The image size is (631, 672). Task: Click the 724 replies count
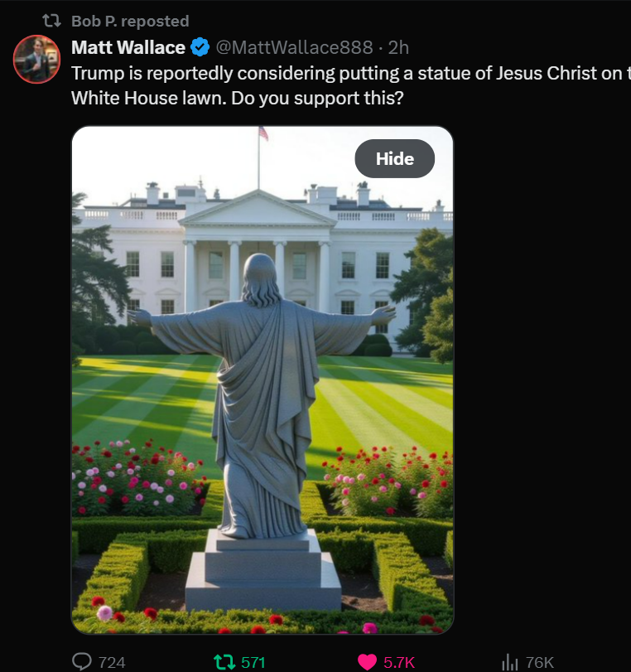pos(112,663)
